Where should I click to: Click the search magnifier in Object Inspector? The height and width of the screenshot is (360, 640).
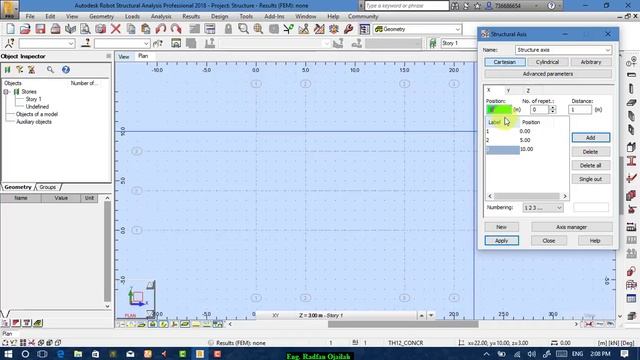50,70
